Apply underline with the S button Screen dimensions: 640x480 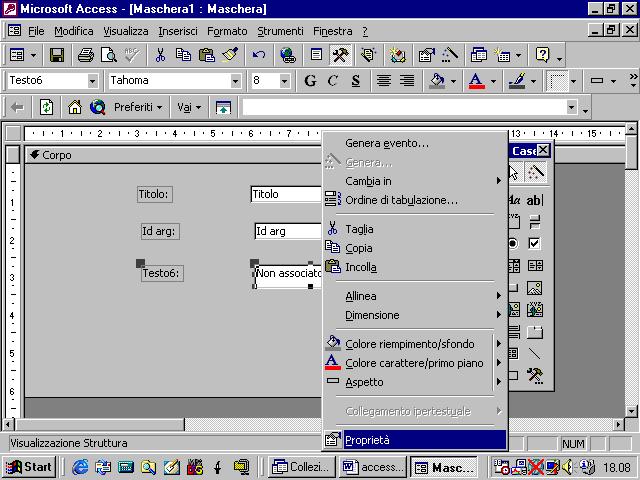pyautogui.click(x=356, y=81)
